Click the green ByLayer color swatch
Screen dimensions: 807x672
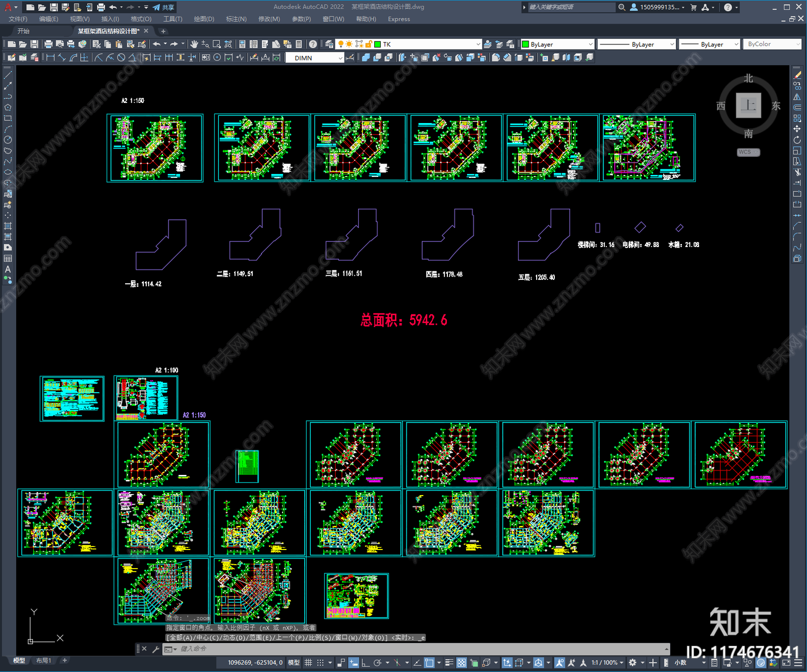tap(526, 44)
